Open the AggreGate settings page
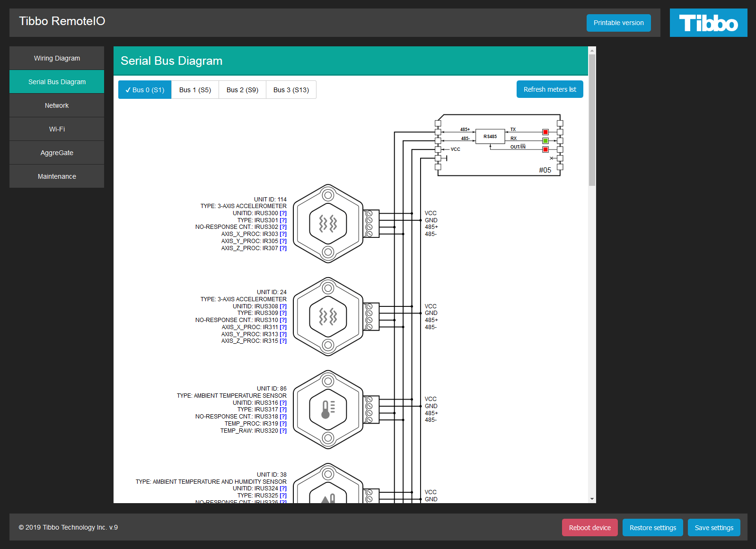Screen dimensions: 756x549 (57, 153)
